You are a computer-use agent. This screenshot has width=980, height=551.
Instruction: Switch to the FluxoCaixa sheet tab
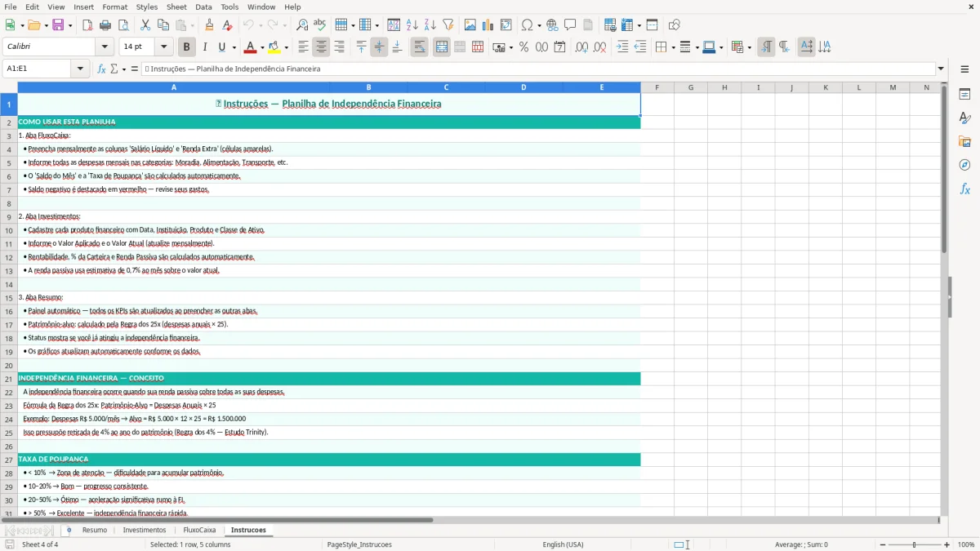tap(199, 530)
